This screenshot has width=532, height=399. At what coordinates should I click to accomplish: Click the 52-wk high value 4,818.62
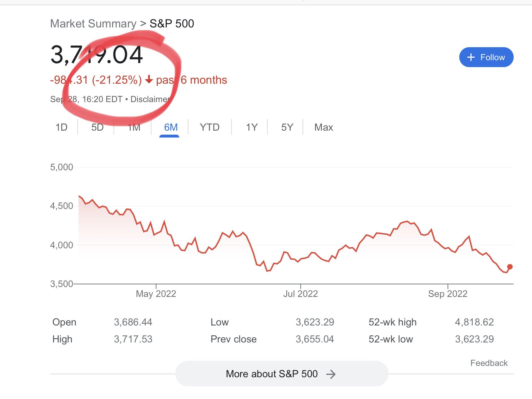click(474, 322)
